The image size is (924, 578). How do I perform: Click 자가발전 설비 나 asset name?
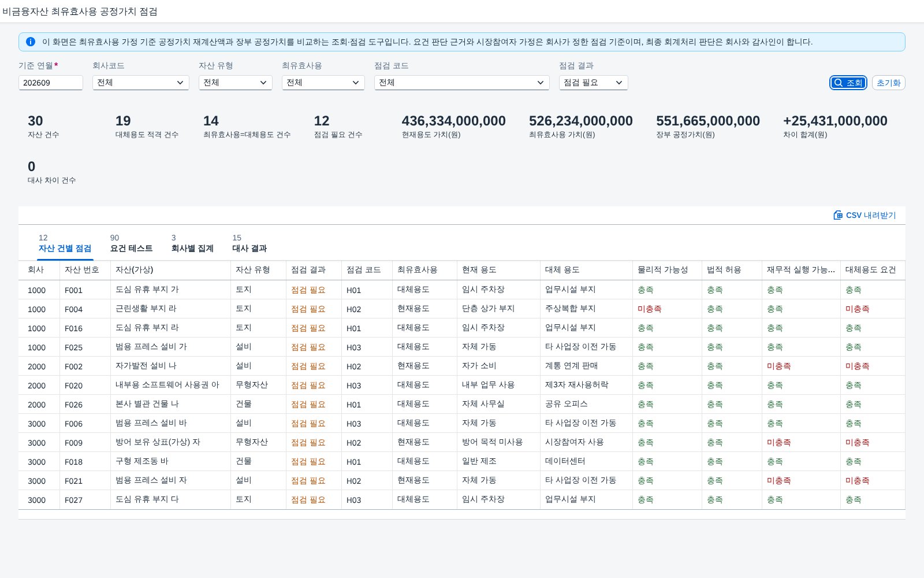click(x=146, y=366)
